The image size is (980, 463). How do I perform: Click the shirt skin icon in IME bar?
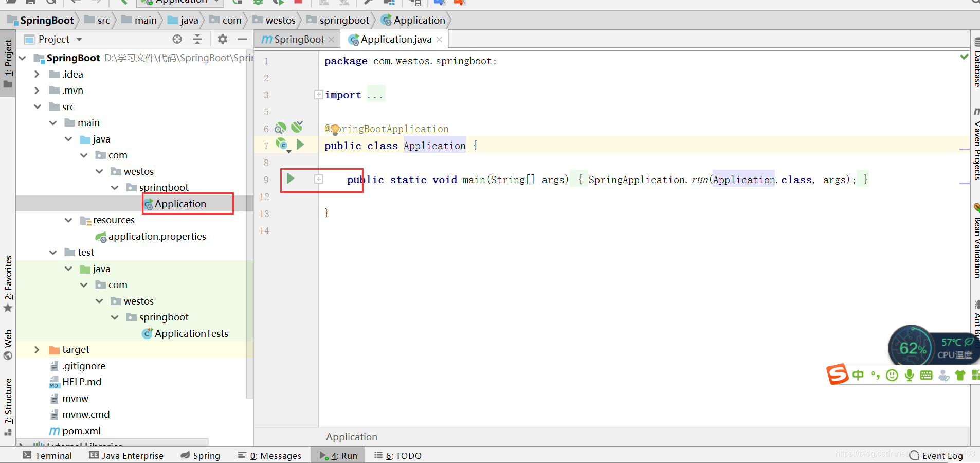pos(960,375)
